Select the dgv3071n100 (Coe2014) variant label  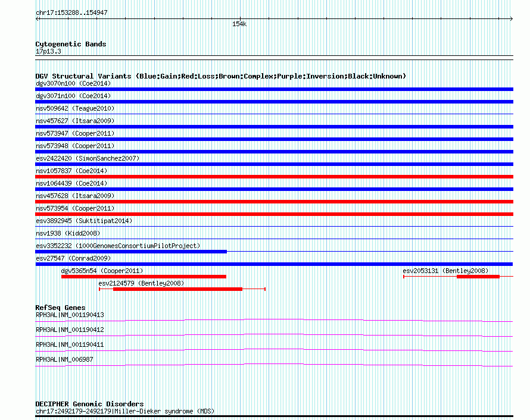click(73, 96)
